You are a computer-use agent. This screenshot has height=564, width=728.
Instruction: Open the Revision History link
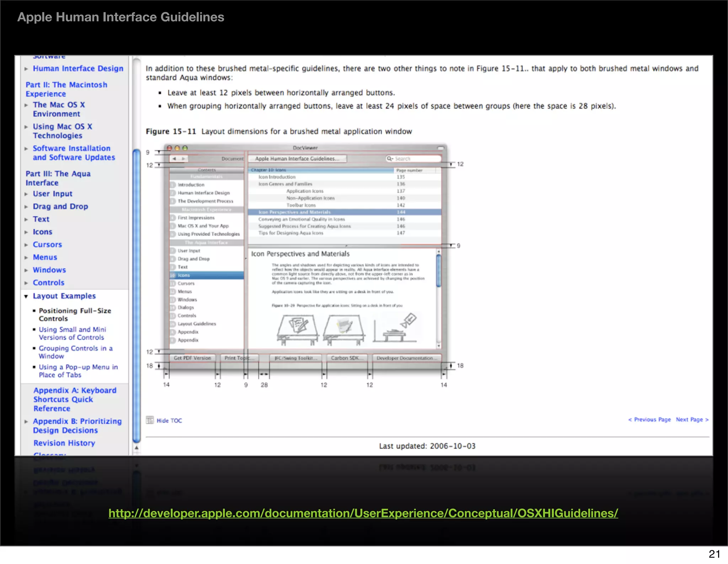pyautogui.click(x=64, y=443)
